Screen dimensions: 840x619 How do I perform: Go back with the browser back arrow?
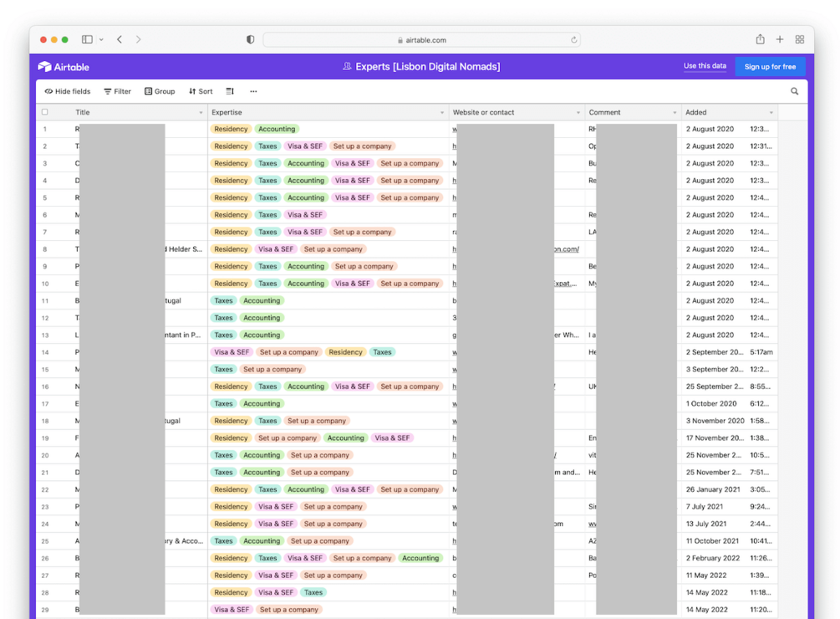tap(120, 39)
